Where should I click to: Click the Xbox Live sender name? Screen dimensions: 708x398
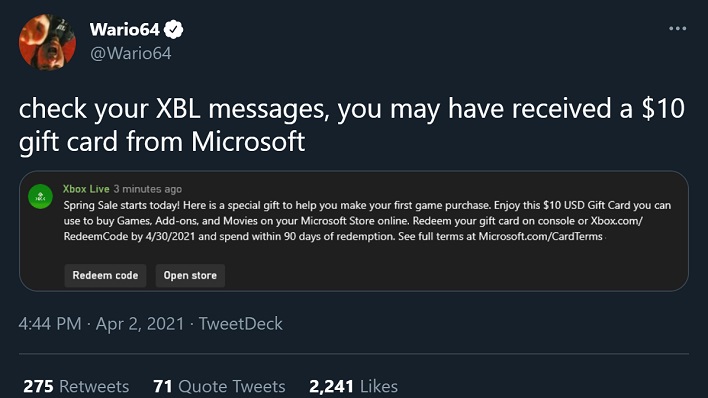[86, 189]
